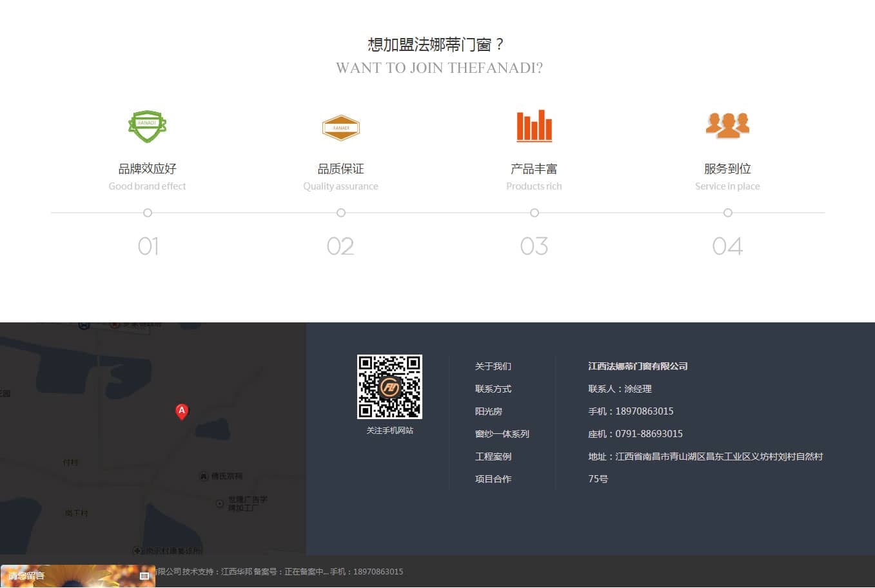875x588 pixels.
Task: Open the 联系方式 footer link
Action: (493, 389)
